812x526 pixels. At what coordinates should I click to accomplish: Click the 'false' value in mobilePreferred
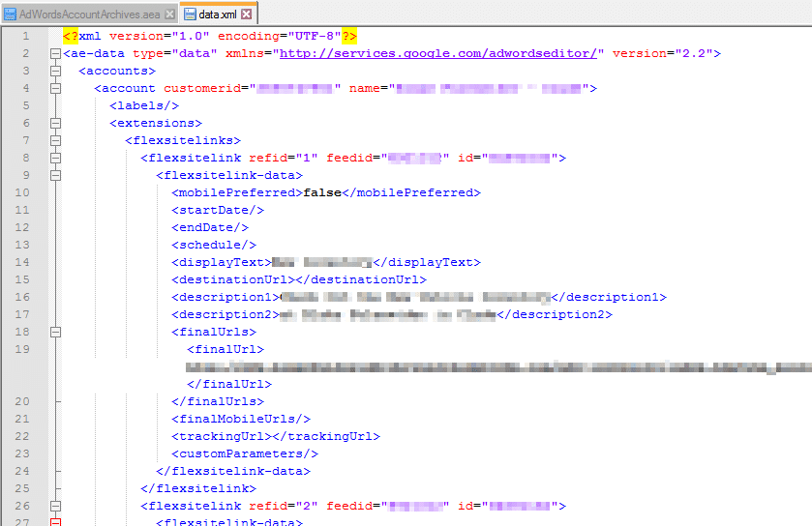pyautogui.click(x=322, y=192)
